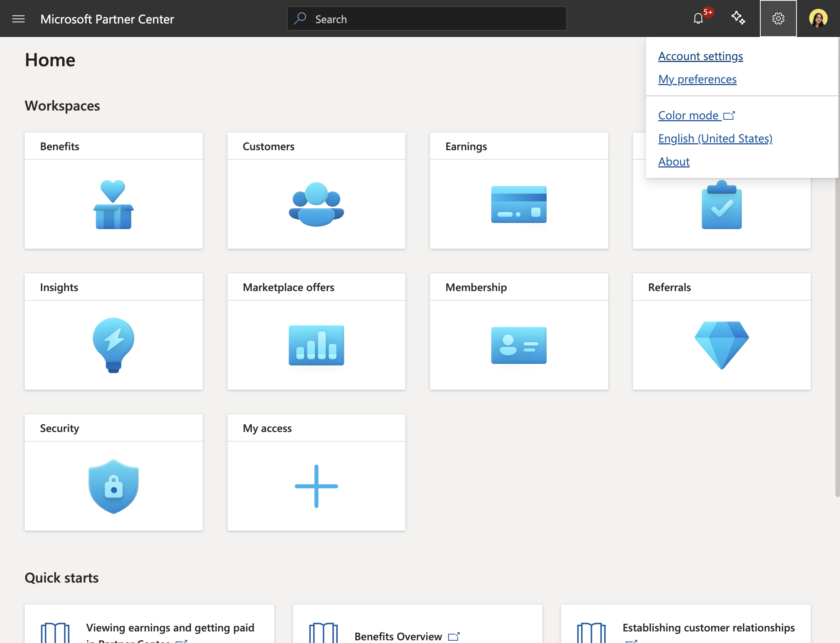Choose Color mode from settings menu
Image resolution: width=840 pixels, height=643 pixels.
(x=696, y=116)
